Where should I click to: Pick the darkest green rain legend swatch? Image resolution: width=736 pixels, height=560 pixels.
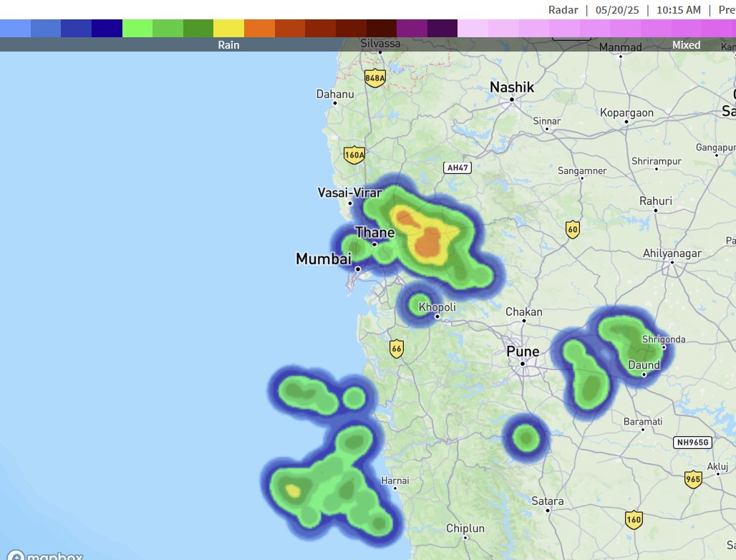coord(198,28)
